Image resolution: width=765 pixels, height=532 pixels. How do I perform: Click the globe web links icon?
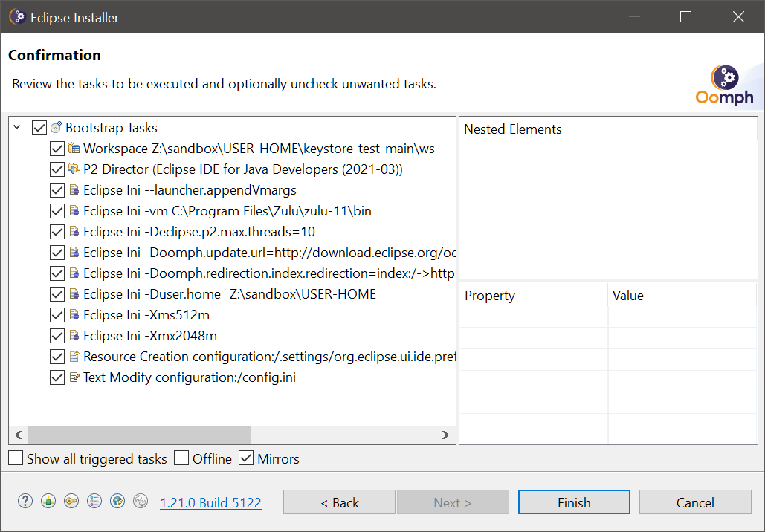[x=117, y=502]
